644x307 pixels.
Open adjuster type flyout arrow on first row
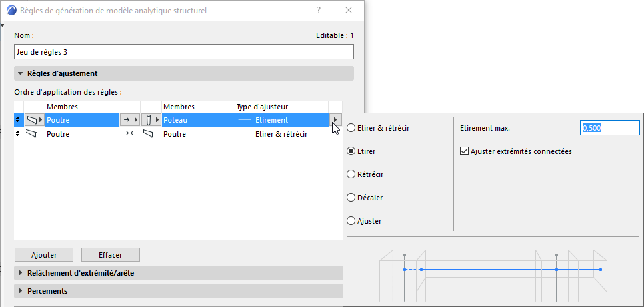click(335, 120)
